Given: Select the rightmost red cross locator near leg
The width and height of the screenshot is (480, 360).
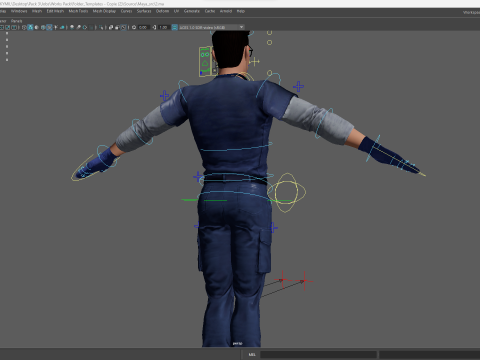Looking at the screenshot, I should [x=304, y=281].
